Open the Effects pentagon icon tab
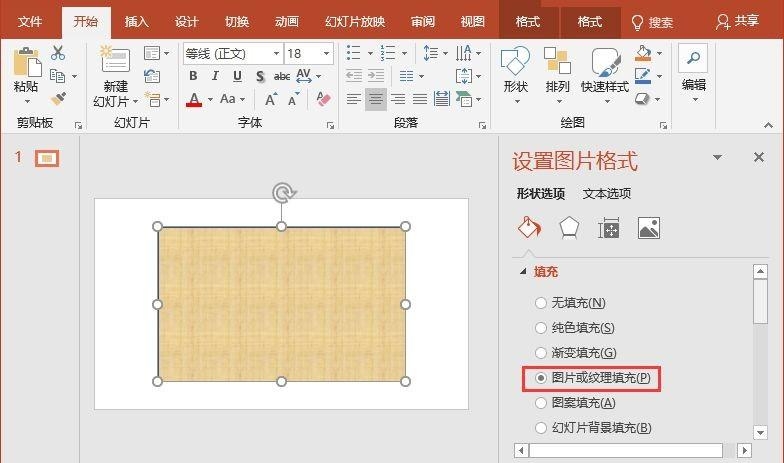The height and width of the screenshot is (463, 784). (568, 228)
